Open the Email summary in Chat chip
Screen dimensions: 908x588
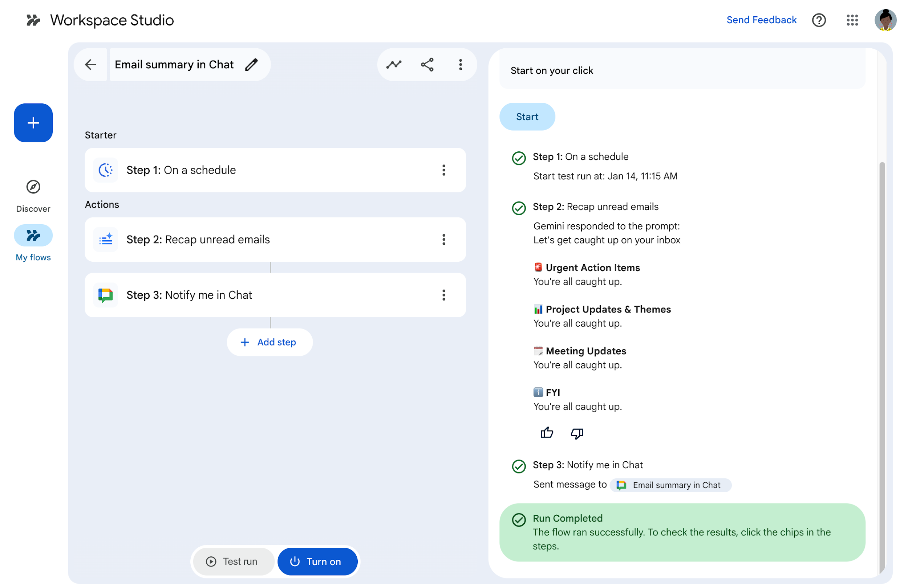click(670, 485)
